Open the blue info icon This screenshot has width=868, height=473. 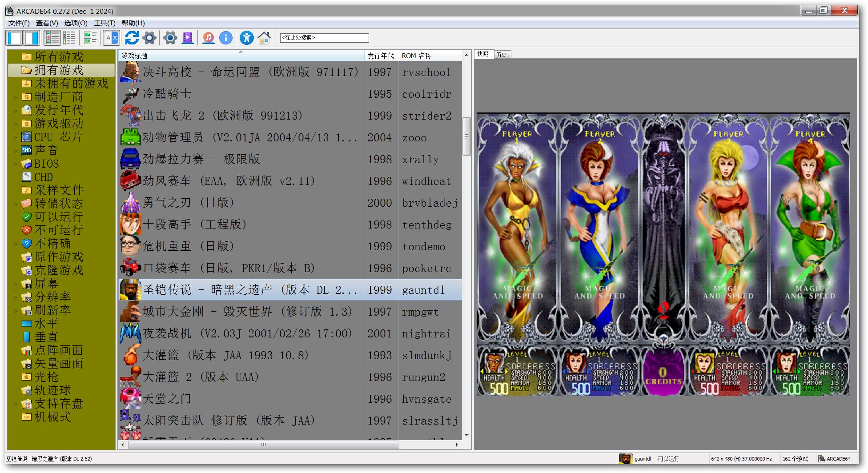226,38
